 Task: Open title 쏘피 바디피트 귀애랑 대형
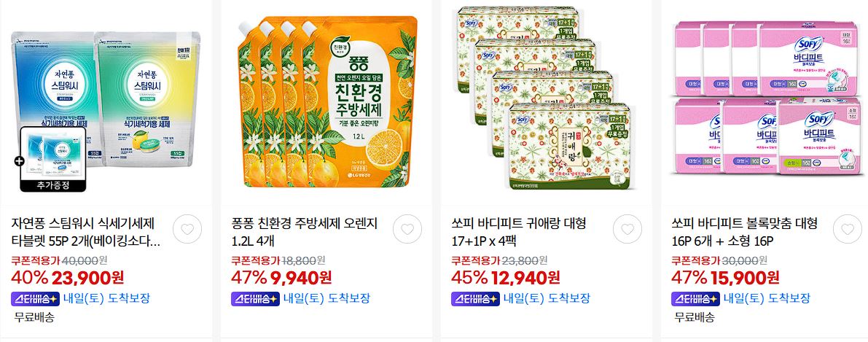(519, 233)
